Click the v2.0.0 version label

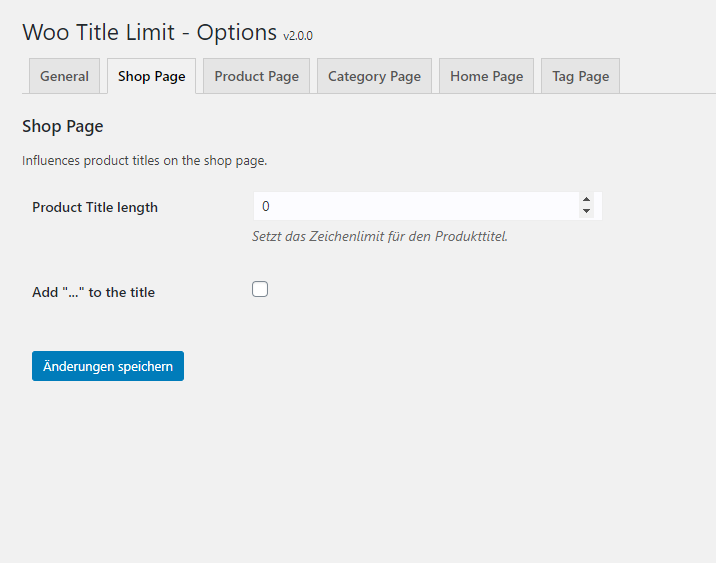click(x=298, y=36)
